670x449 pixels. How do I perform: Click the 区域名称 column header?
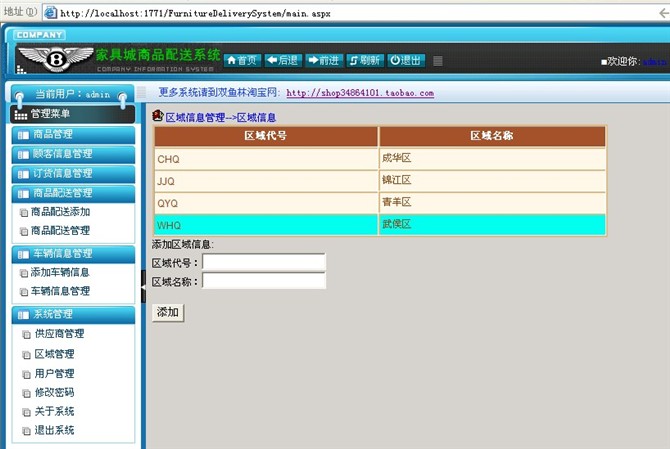click(492, 136)
